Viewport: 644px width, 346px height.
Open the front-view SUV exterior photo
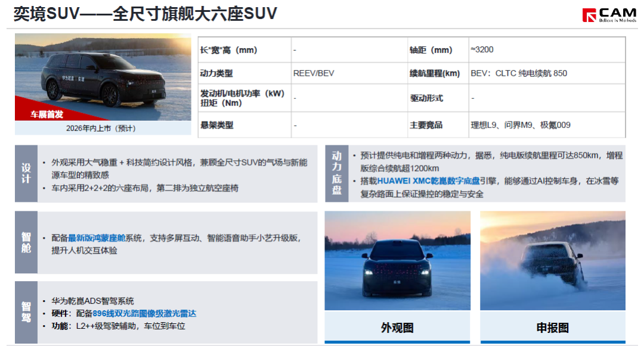click(x=398, y=261)
